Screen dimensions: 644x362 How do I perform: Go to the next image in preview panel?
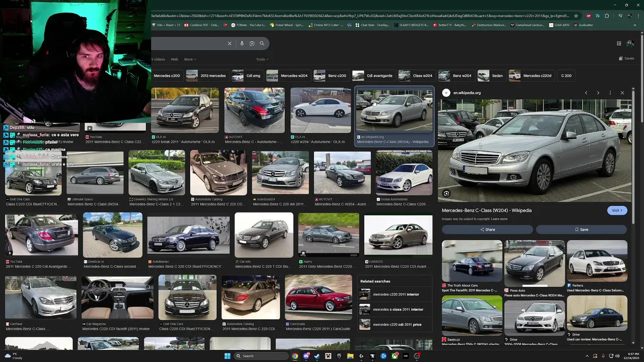pos(598,93)
